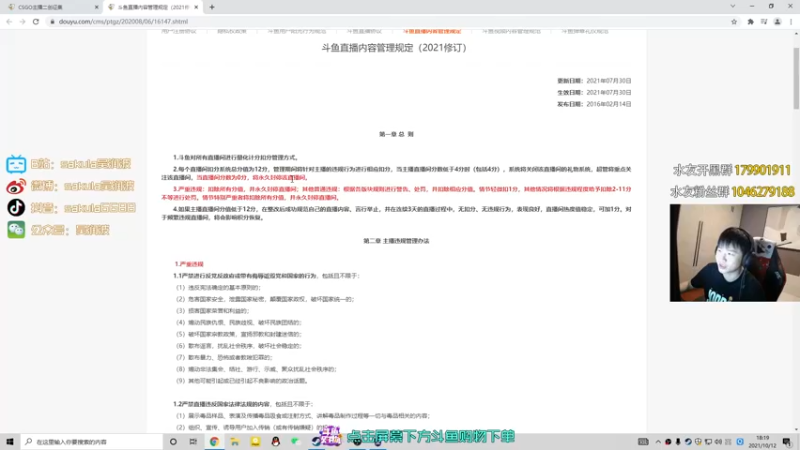
Task: Click the volume speaker tray icon
Action: click(718, 442)
